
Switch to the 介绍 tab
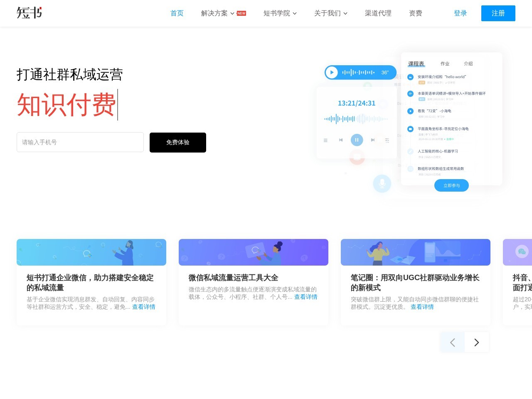(x=468, y=64)
